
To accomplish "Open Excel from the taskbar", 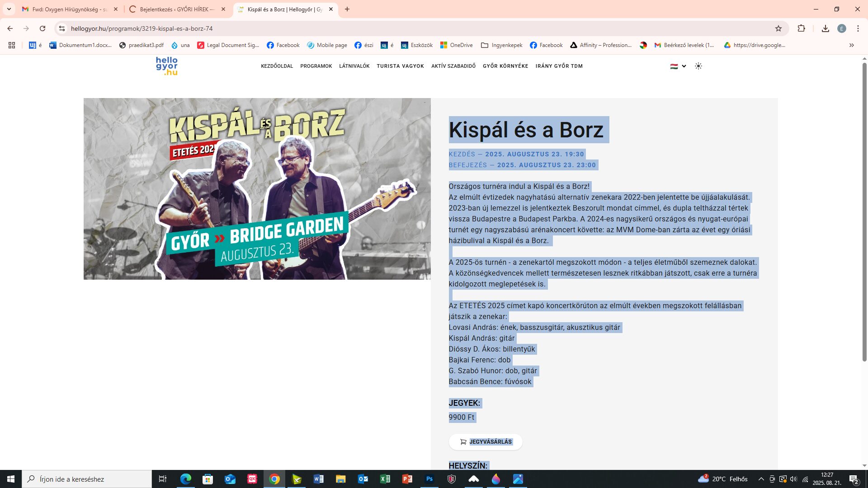I will click(385, 479).
